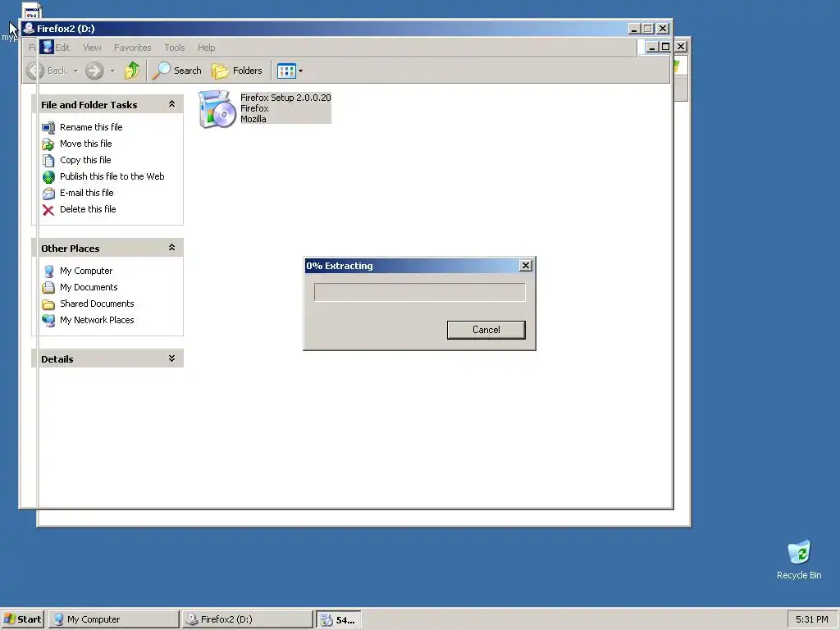Click the E-mail this file link
The height and width of the screenshot is (630, 840).
pos(87,193)
